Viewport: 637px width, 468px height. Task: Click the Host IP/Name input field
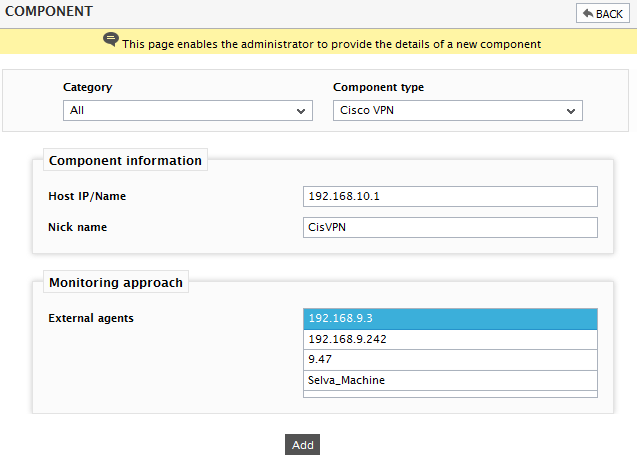pos(450,196)
